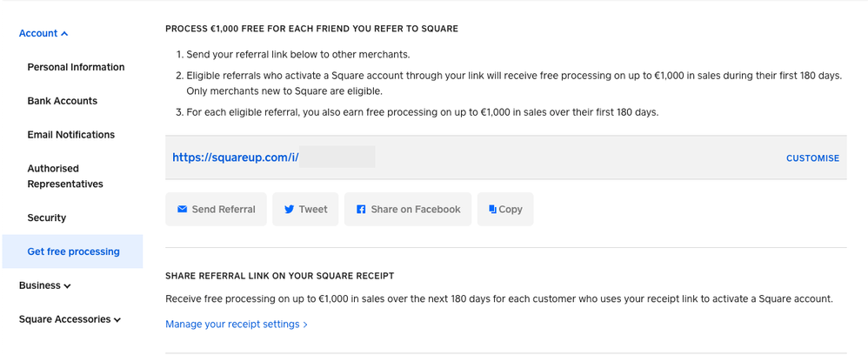The height and width of the screenshot is (355, 868).
Task: Click the copy clipboard icon
Action: [x=492, y=210]
